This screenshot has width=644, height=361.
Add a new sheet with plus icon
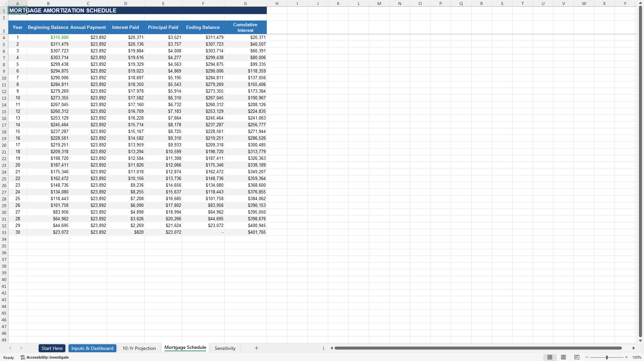tap(256, 348)
